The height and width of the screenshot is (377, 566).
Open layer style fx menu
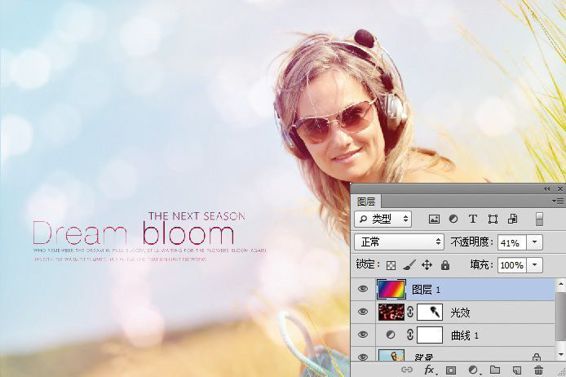(429, 370)
